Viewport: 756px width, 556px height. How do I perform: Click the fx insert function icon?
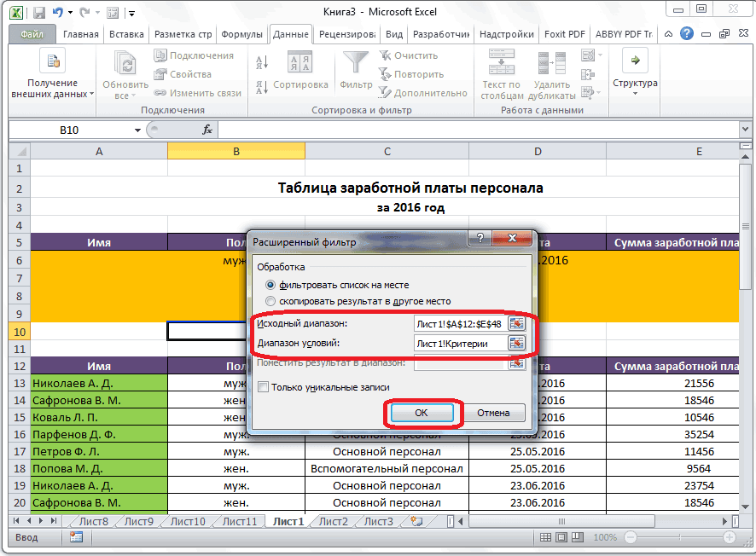pyautogui.click(x=206, y=130)
